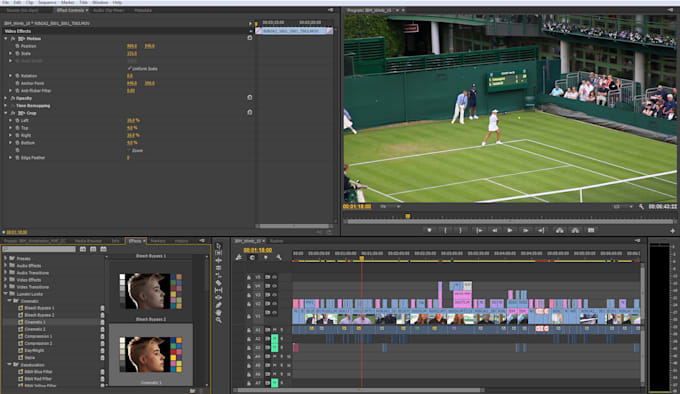The image size is (680, 394).
Task: Switch to Metadata tab
Action: 143,10
